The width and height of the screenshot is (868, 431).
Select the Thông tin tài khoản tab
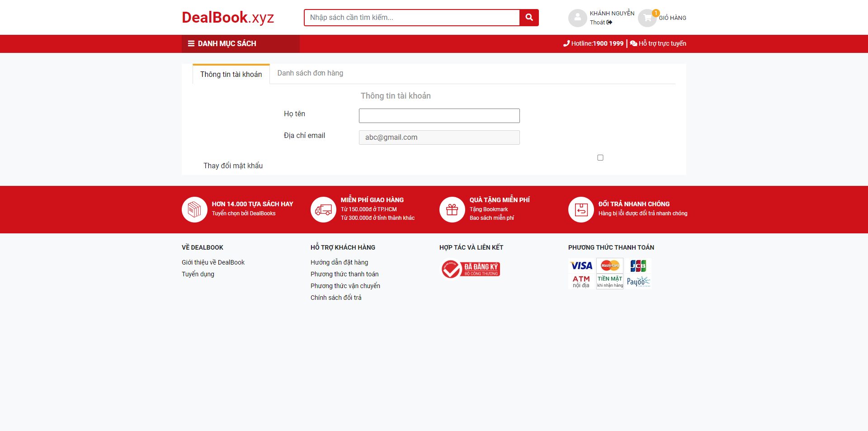(231, 74)
